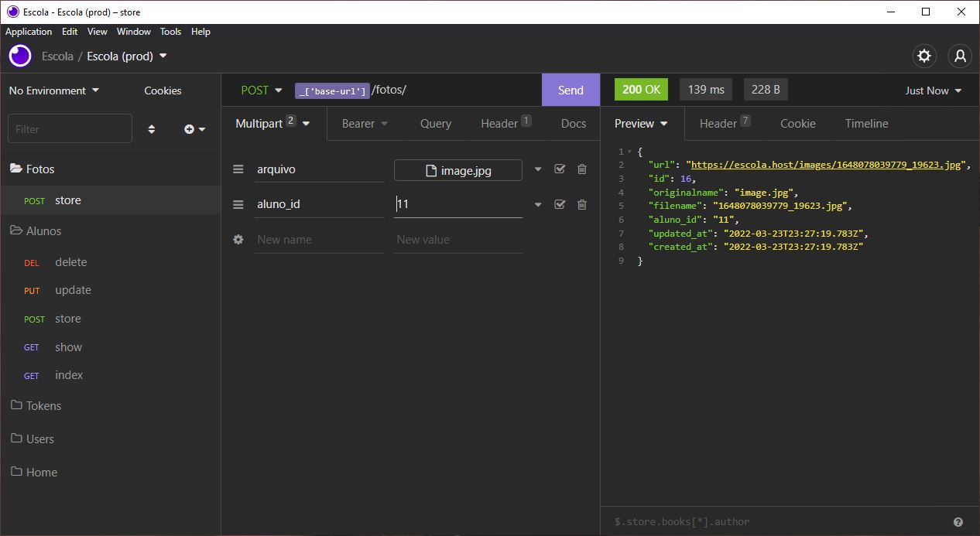Open the create-new plus icon in sidebar
Viewport: 980px width, 536px height.
pos(190,128)
